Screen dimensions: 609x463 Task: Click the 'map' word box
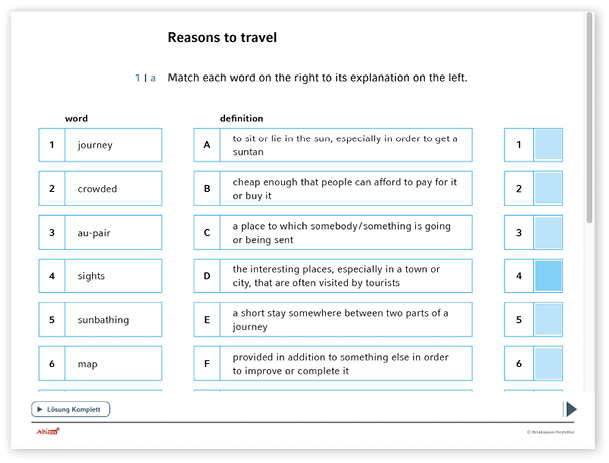coord(100,364)
